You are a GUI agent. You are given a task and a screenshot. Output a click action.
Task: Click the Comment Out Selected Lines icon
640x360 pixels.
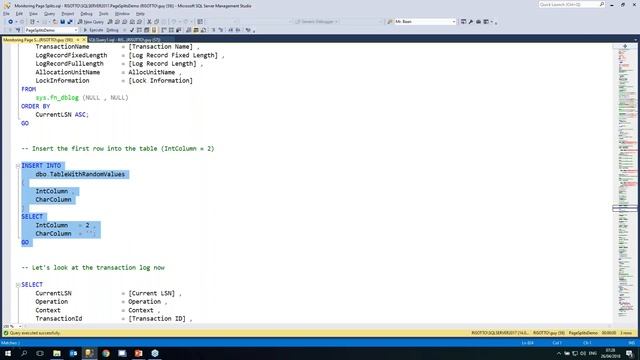(x=213, y=30)
